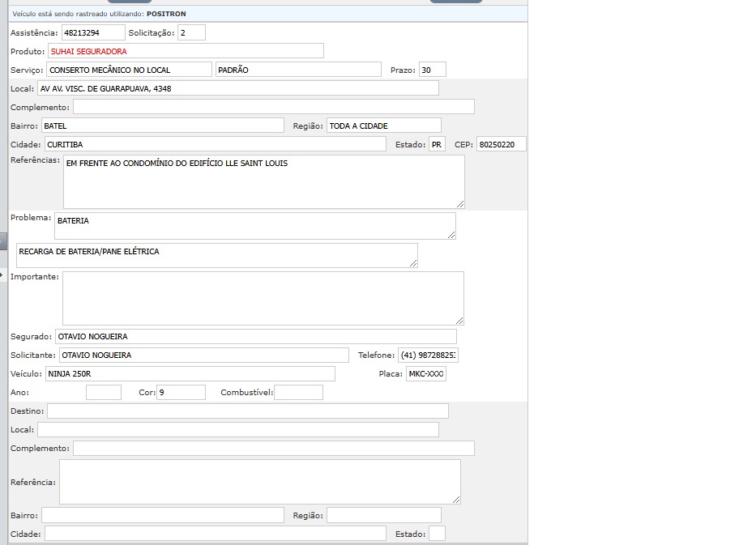Grab the Importante text area resize handle
The width and height of the screenshot is (756, 545).
point(460,321)
